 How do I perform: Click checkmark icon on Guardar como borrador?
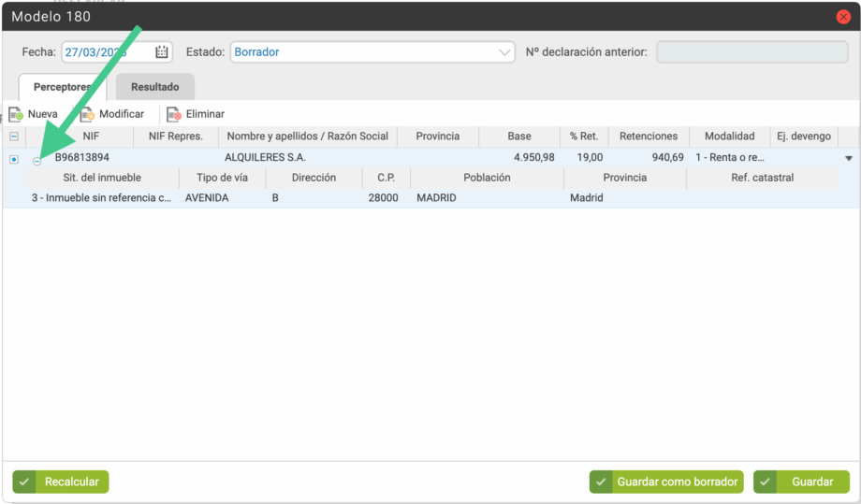pos(602,482)
